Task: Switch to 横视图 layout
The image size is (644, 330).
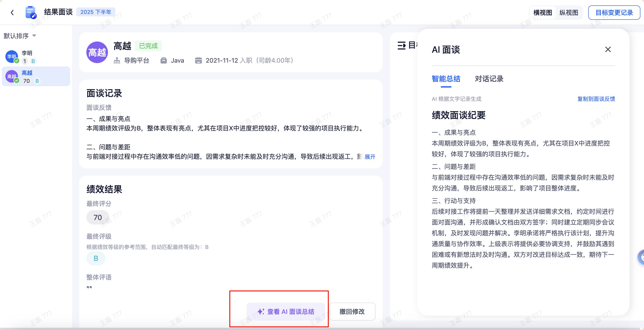Action: [543, 13]
